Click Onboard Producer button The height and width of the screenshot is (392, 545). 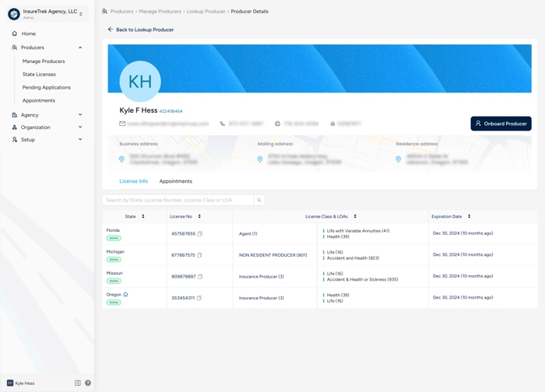click(501, 124)
